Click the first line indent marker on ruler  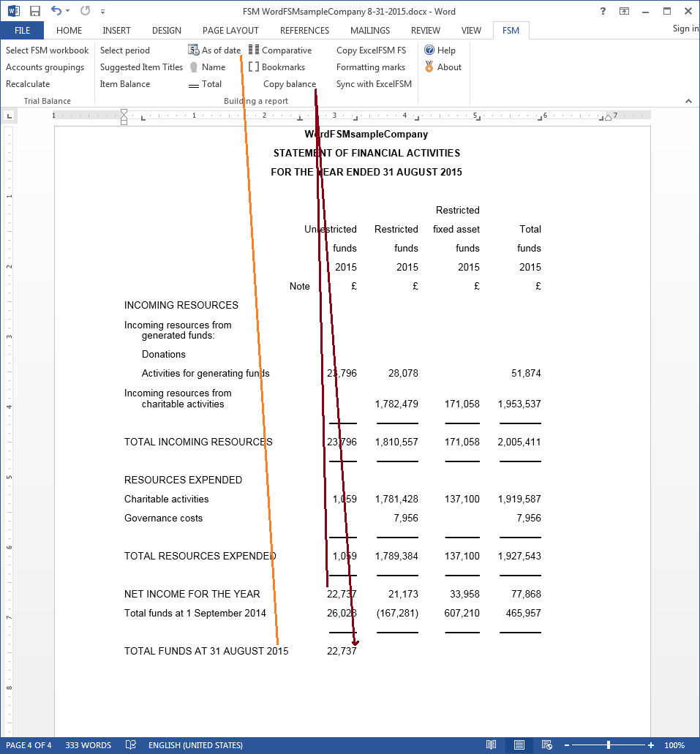click(x=124, y=112)
